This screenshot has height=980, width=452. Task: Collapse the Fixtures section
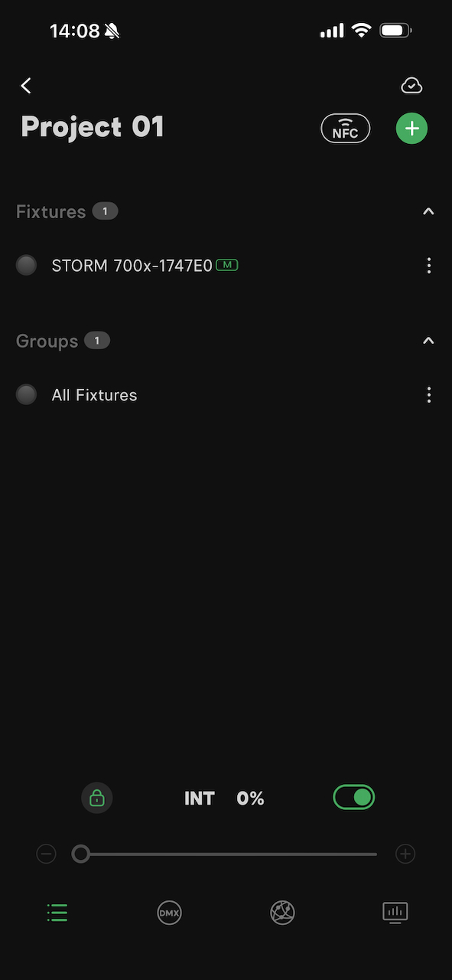428,211
